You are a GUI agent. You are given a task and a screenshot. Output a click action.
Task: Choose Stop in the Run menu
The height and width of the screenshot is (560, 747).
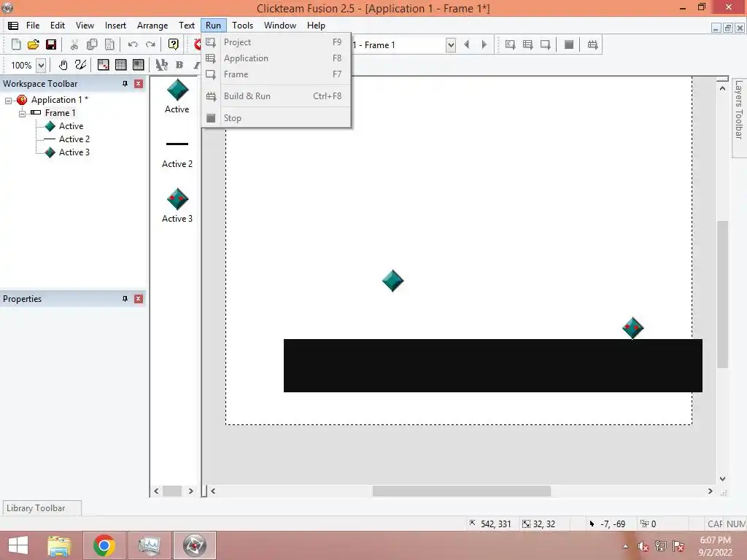(x=276, y=118)
